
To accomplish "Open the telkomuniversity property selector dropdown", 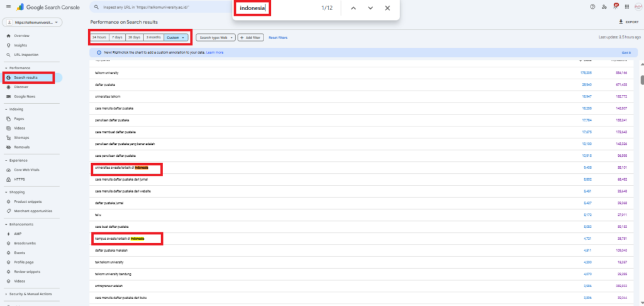I will 33,23.
